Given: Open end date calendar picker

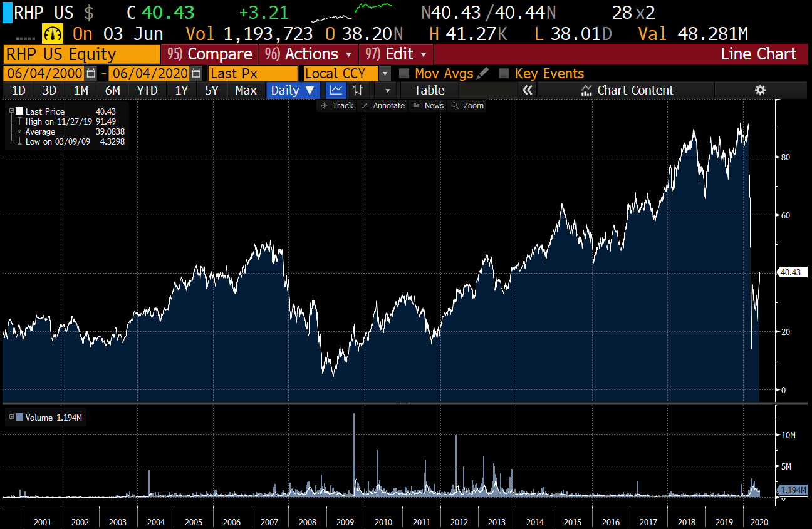Looking at the screenshot, I should point(196,73).
